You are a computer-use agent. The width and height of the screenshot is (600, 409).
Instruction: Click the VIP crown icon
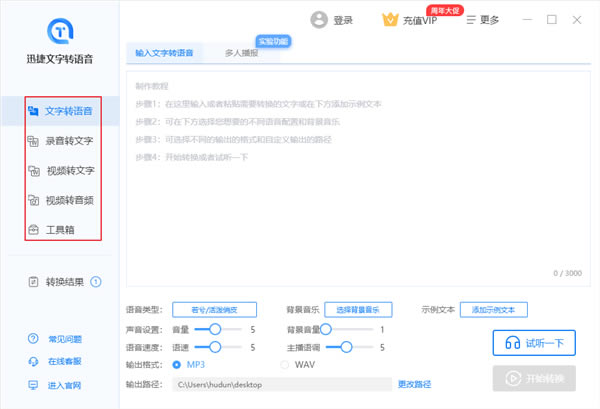pos(390,19)
